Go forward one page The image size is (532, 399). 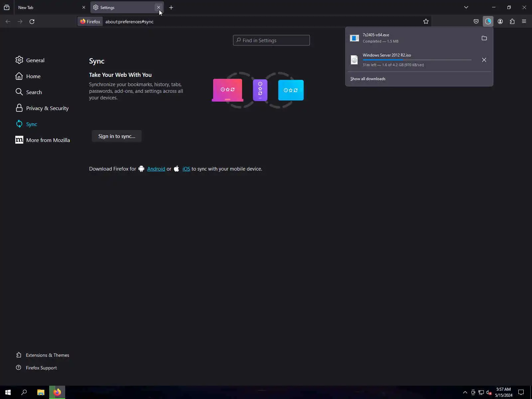[20, 22]
